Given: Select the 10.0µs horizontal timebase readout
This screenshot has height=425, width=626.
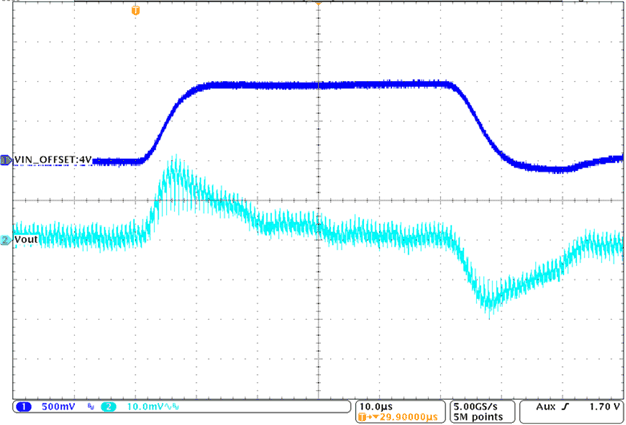Looking at the screenshot, I should pos(374,407).
